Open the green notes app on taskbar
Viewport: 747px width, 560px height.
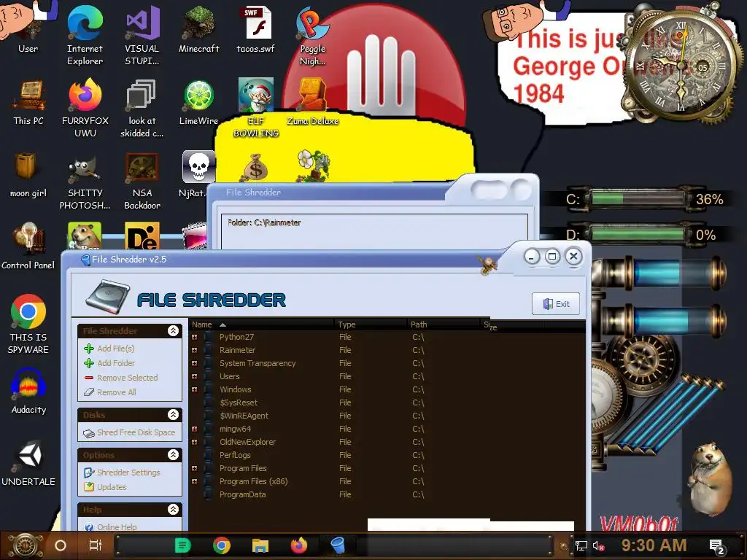tap(183, 545)
